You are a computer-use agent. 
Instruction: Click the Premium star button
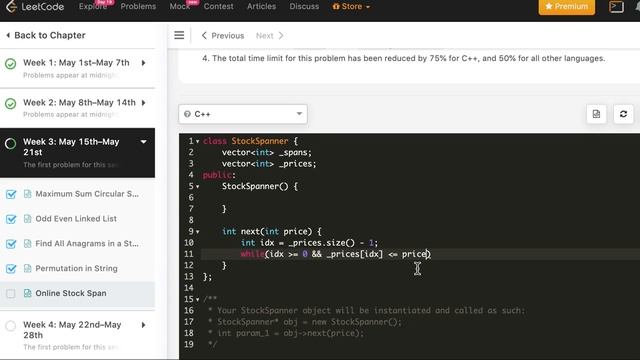[x=567, y=7]
